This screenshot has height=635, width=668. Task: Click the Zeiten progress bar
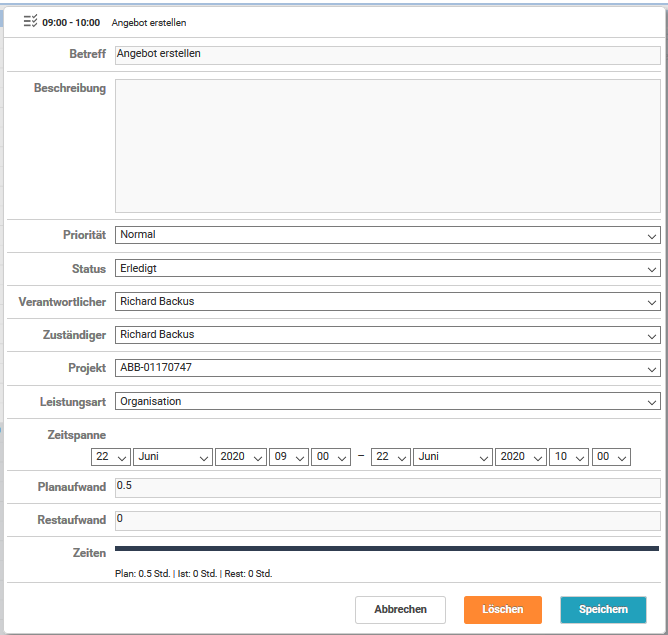[x=387, y=548]
